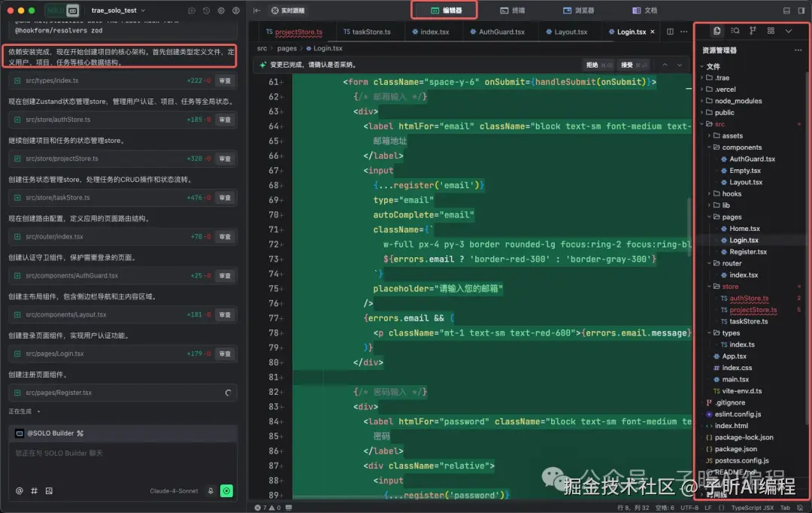Image resolution: width=812 pixels, height=513 pixels.
Task: Open 资源管理器 explorer more options ellipsis
Action: point(798,50)
